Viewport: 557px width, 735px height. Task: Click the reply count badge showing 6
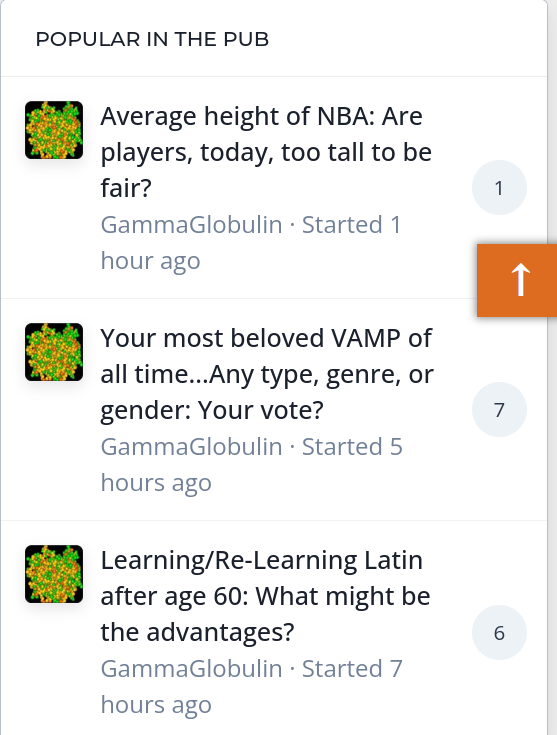coord(499,632)
